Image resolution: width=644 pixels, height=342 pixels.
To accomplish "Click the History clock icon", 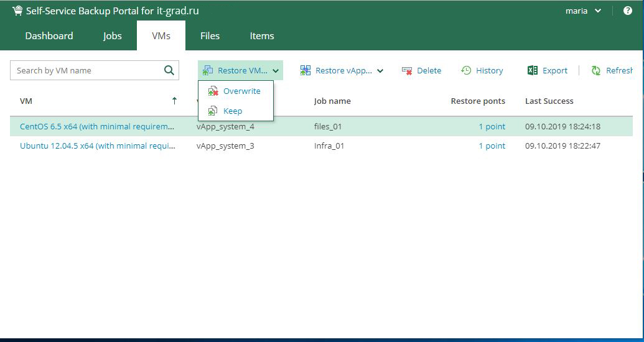I will click(x=466, y=71).
